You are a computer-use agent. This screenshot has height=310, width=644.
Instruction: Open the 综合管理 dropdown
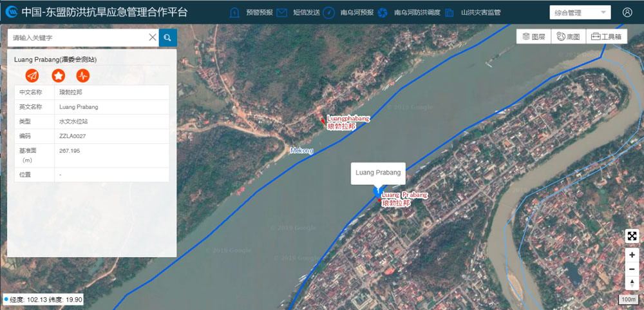(580, 12)
